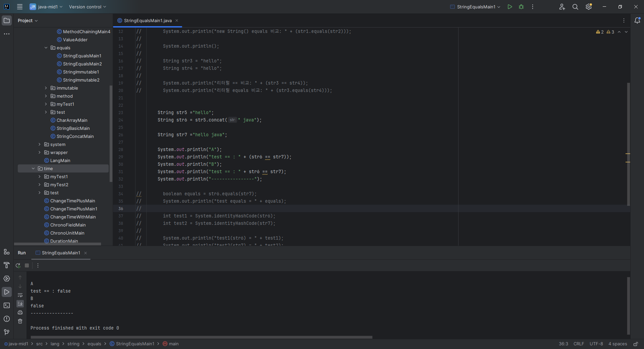This screenshot has height=349, width=644.
Task: Close the StringEqualsMain1.java editor tab
Action: pos(177,20)
